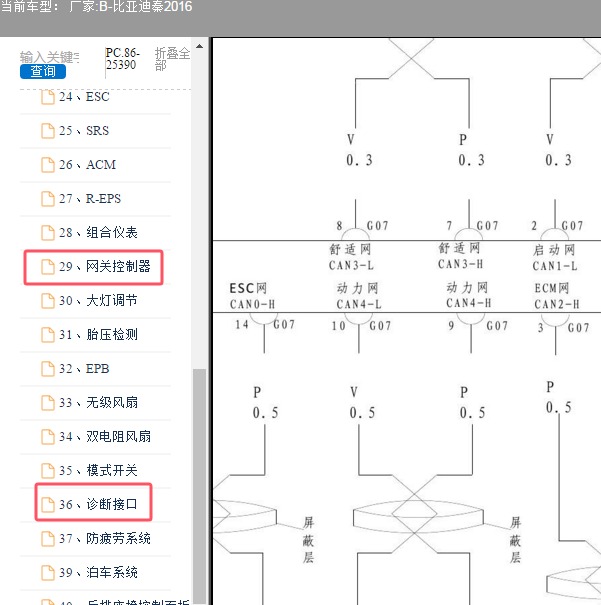The image size is (601, 605).
Task: Click the 启动网 CAN1-L label in diagram
Action: tap(555, 258)
